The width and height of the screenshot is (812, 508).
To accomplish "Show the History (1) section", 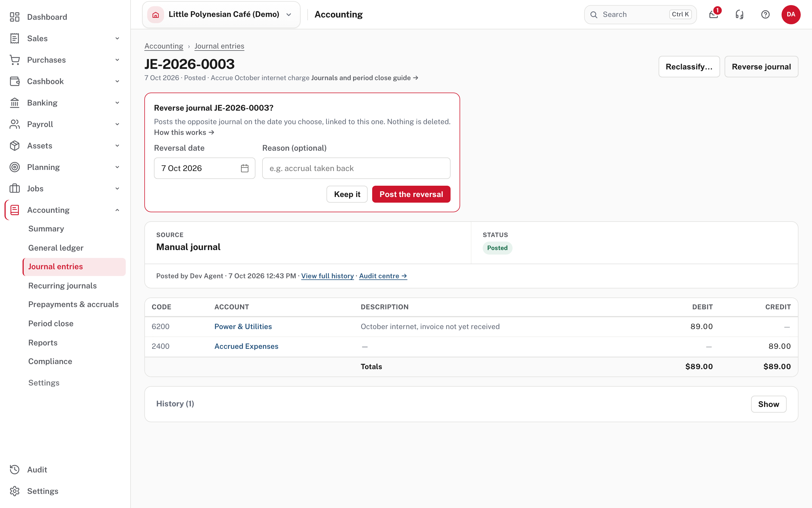I will (768, 404).
